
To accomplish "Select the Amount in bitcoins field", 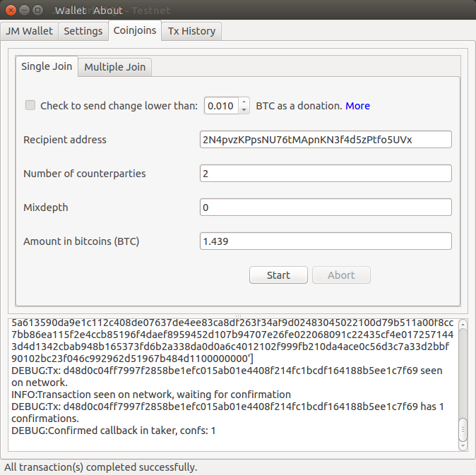I will pyautogui.click(x=326, y=241).
